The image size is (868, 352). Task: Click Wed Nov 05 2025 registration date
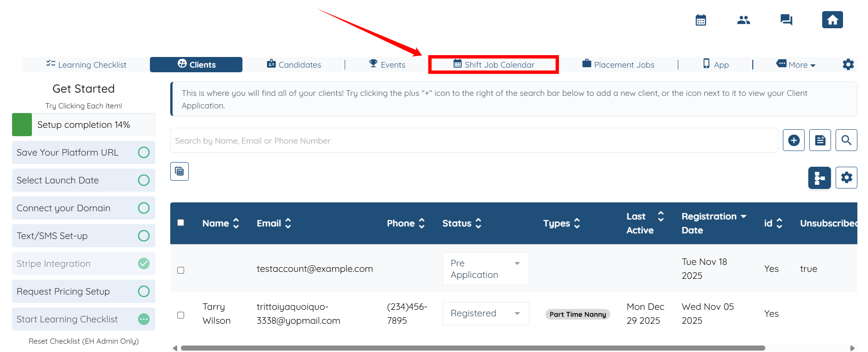click(x=708, y=314)
